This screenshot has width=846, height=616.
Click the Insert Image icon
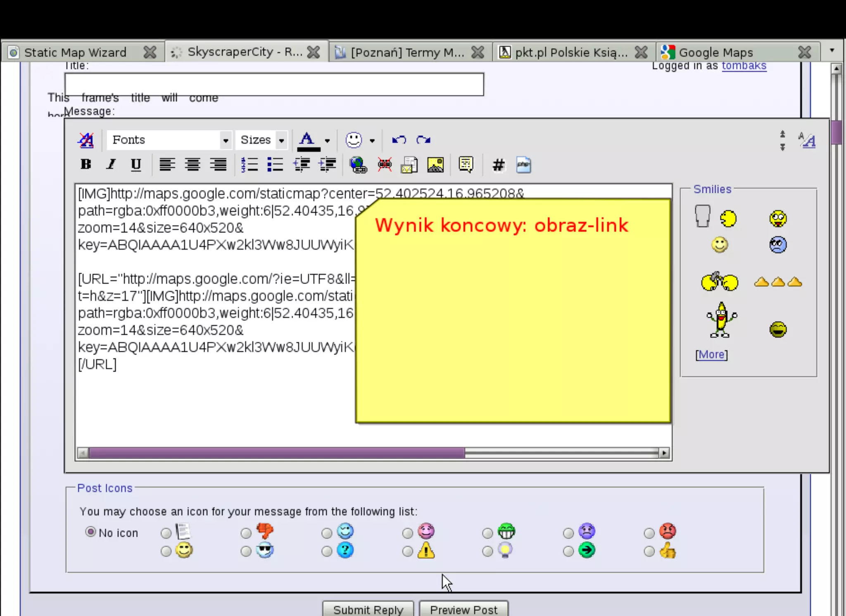click(435, 165)
